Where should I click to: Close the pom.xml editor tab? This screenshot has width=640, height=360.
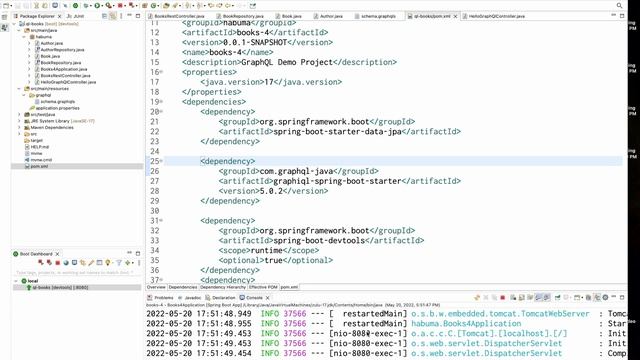click(x=456, y=16)
